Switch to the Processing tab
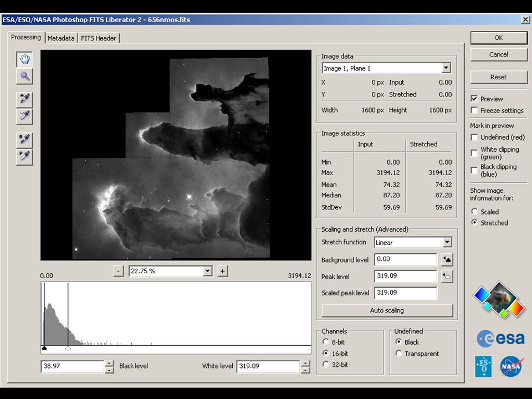532x399 pixels. [x=26, y=37]
